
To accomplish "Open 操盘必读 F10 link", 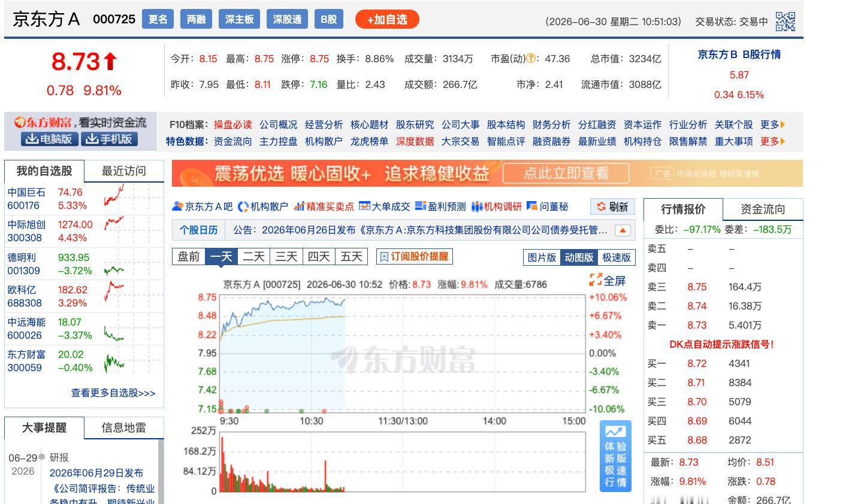I will pyautogui.click(x=232, y=125).
